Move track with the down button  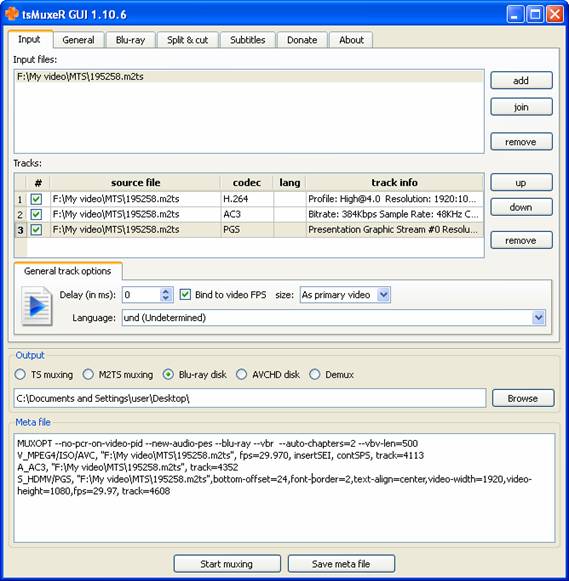point(521,207)
